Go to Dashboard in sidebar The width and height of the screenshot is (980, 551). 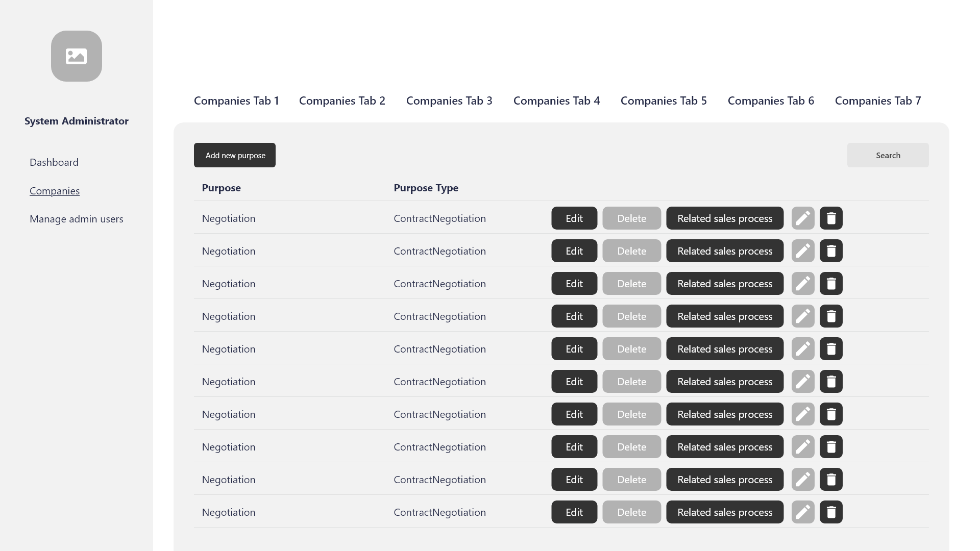click(54, 162)
